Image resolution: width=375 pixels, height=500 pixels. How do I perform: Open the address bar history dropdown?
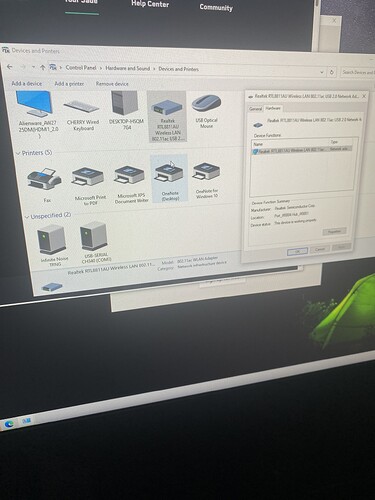click(322, 72)
